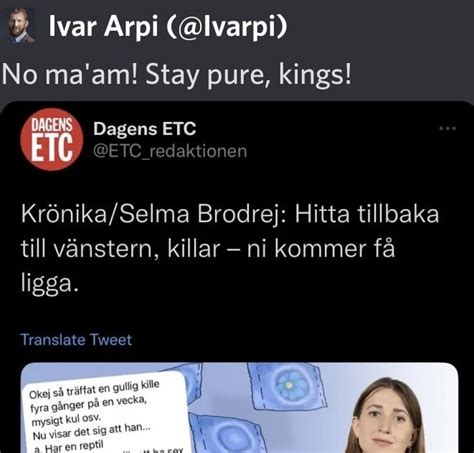Click the Dagens ETC red logo
This screenshot has height=453, width=474.
click(x=52, y=139)
